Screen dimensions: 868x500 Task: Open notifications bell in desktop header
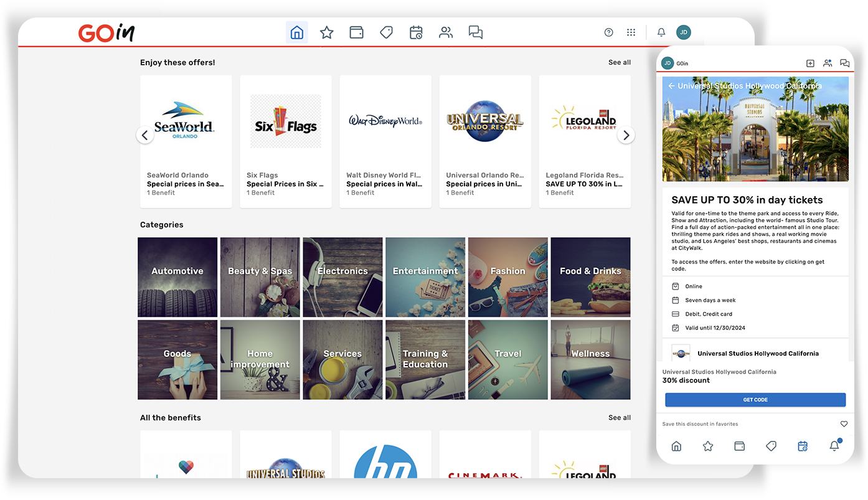(661, 32)
